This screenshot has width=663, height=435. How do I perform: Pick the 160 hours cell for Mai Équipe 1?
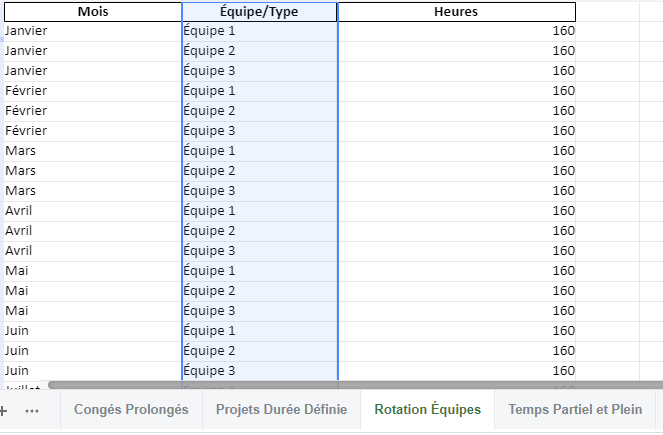coord(457,271)
